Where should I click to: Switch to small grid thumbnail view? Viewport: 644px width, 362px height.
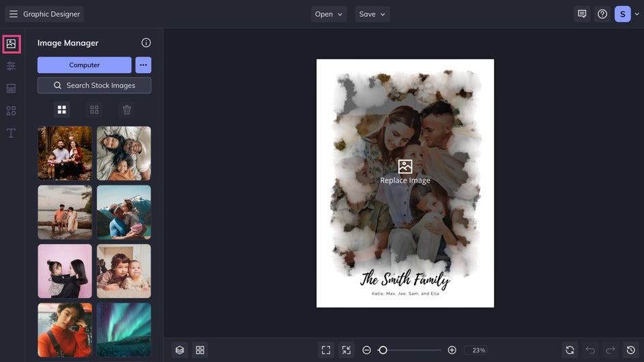pyautogui.click(x=94, y=110)
